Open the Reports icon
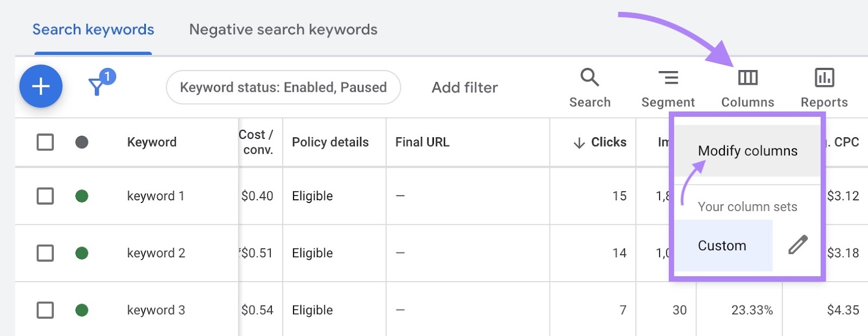 click(824, 78)
